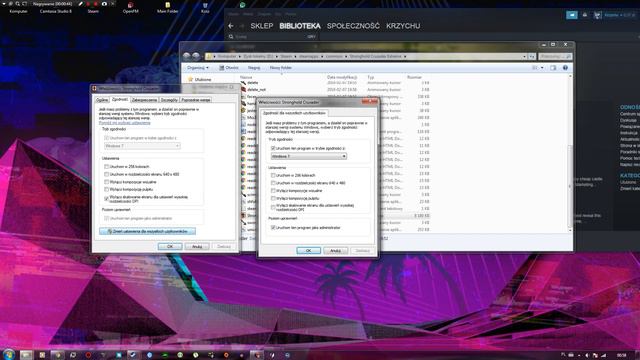This screenshot has height=360, width=640.
Task: Open Windows 7 dropdown in back dialog
Action: pyautogui.click(x=142, y=146)
